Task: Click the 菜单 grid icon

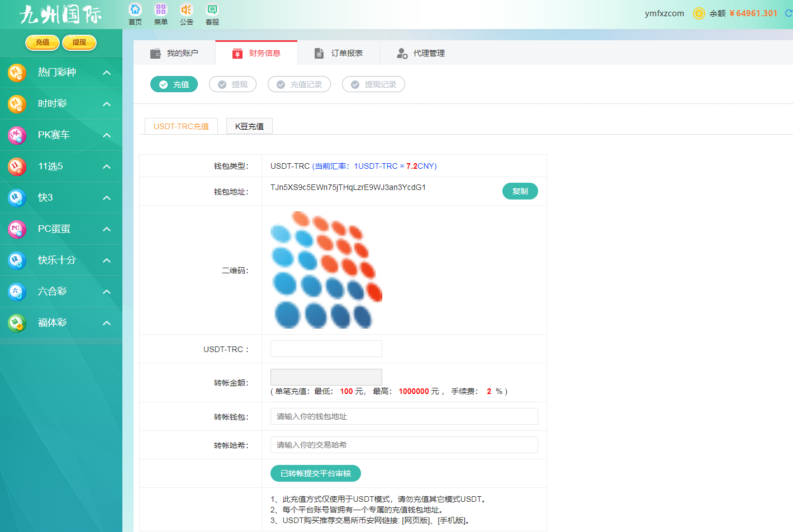Action: (161, 10)
